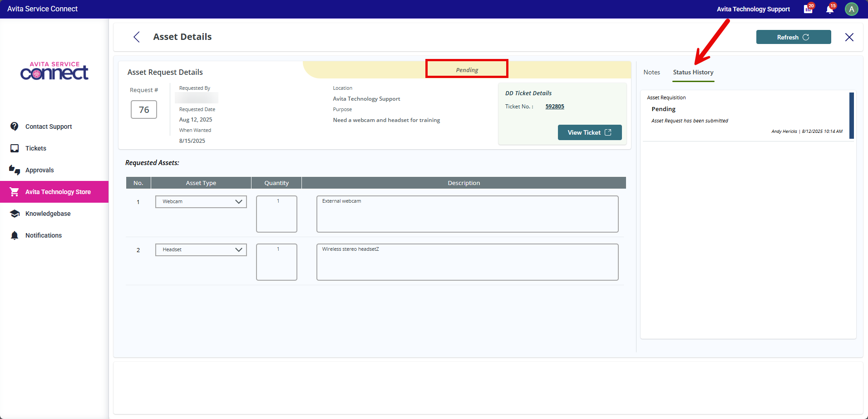
Task: Click the Description column header
Action: pos(464,183)
